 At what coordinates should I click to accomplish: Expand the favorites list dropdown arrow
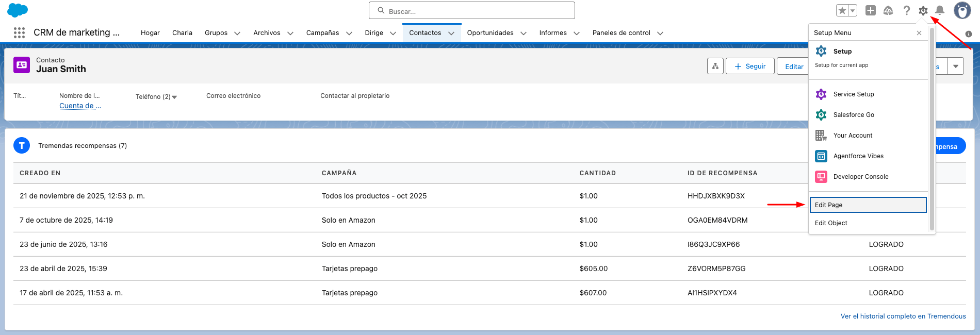point(853,10)
